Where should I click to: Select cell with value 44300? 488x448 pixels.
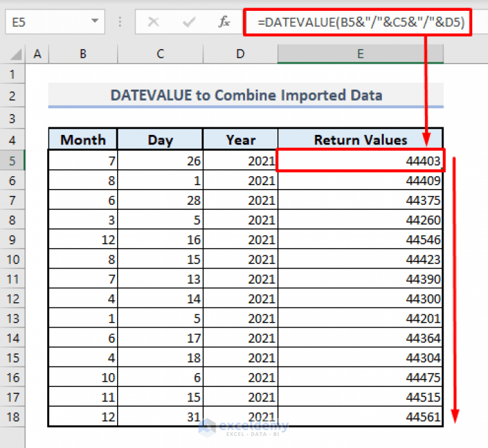[360, 298]
